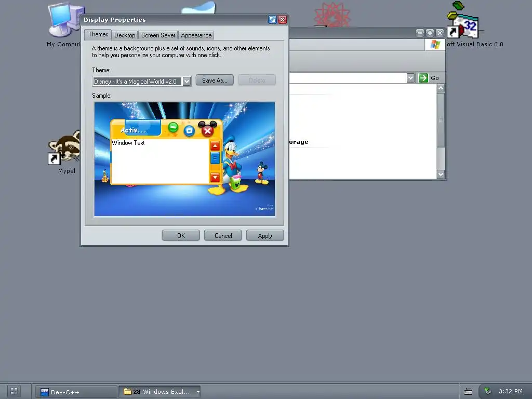
Task: Click the green Go arrow in Explorer
Action: point(423,78)
